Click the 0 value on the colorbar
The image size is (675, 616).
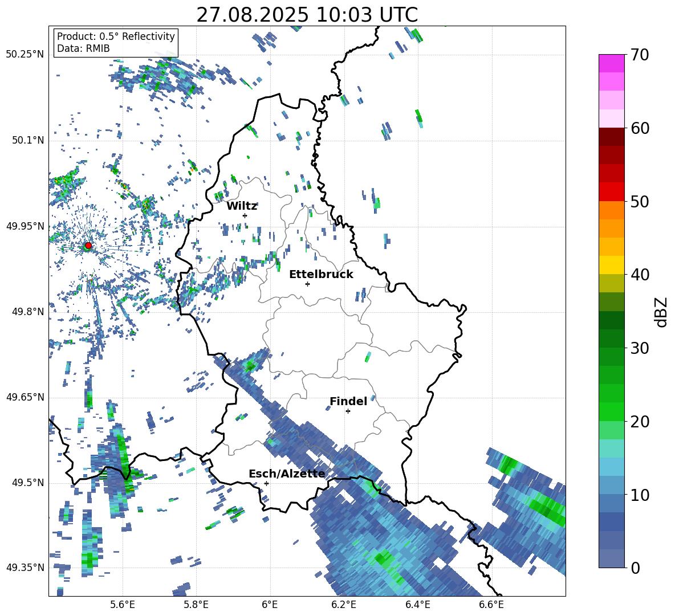tap(635, 568)
